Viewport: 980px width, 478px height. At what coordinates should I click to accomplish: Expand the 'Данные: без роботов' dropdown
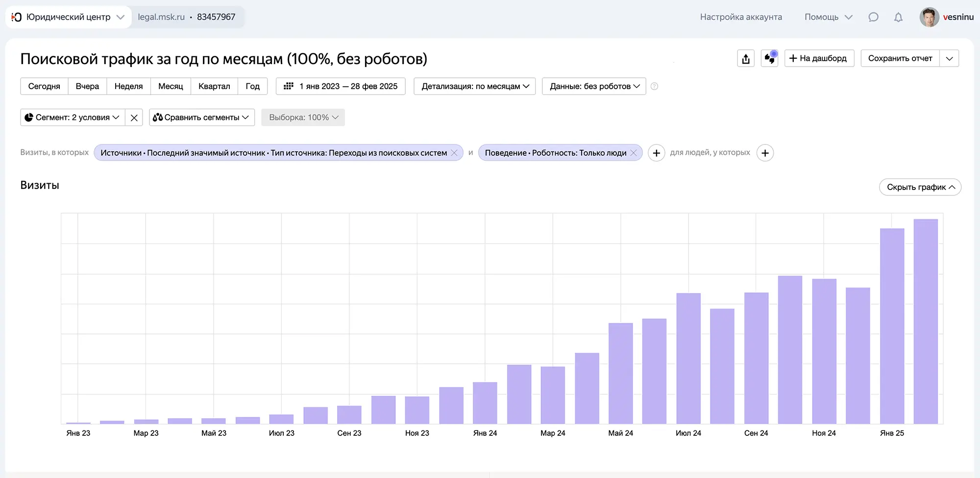coord(594,86)
